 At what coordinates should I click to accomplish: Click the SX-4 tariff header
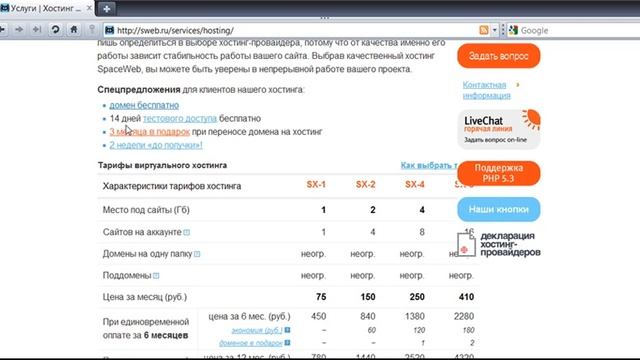click(415, 184)
